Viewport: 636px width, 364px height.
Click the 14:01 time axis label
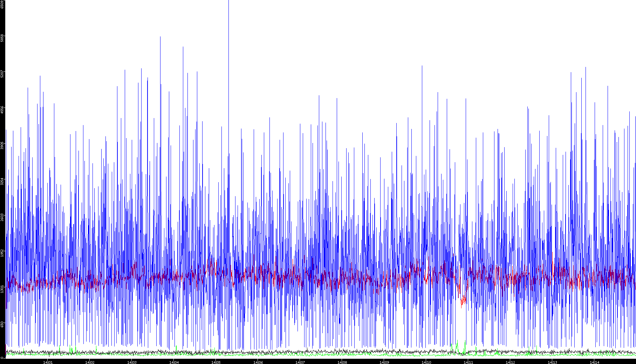tap(48, 362)
